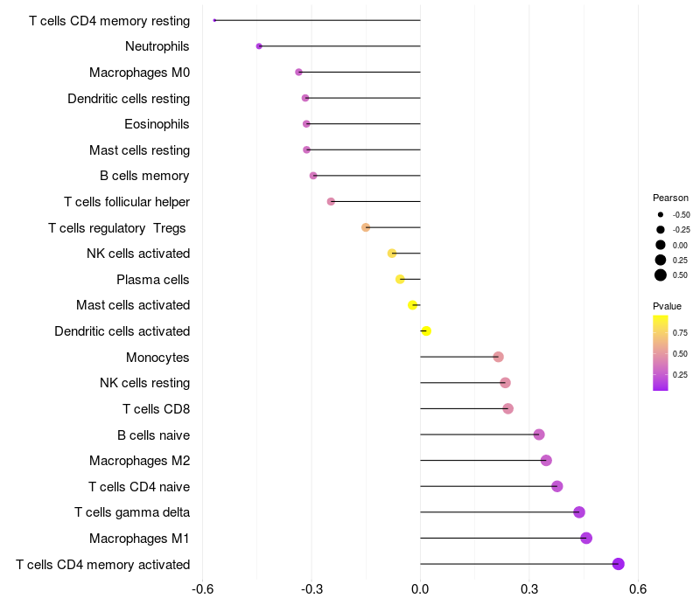700x612 pixels.
Task: Select the T cells gamma delta dot
Action: coord(579,512)
